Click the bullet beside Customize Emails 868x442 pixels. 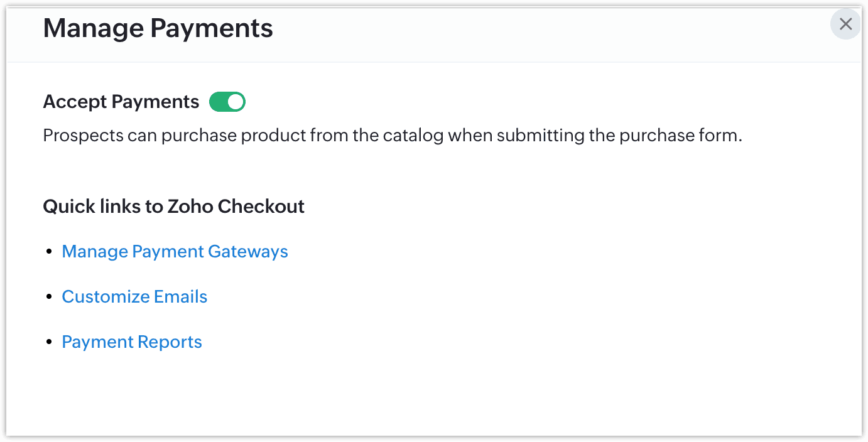coord(50,297)
